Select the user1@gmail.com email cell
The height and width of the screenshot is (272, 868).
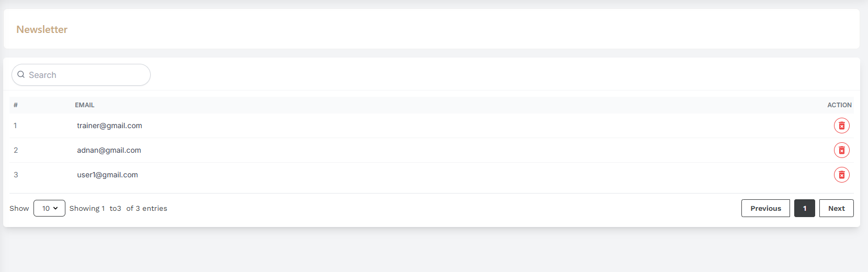(x=107, y=175)
